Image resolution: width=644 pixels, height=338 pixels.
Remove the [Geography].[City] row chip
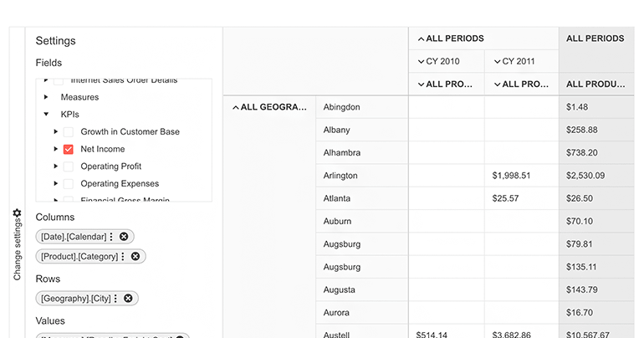pos(128,299)
